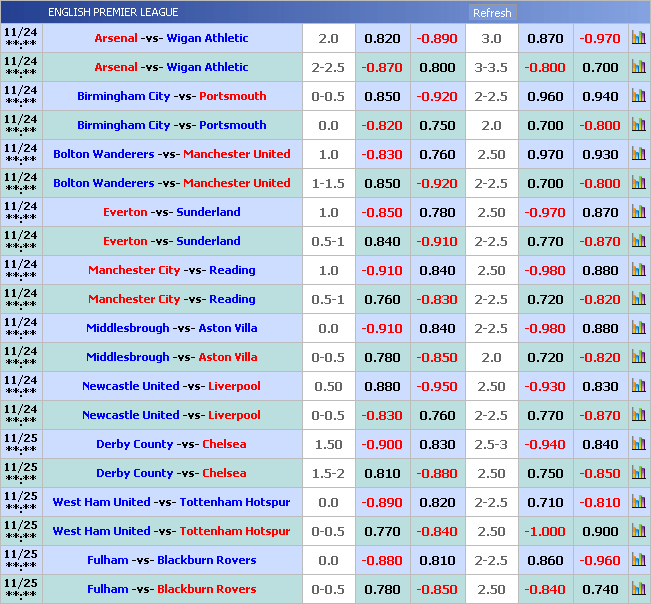Open chart icon in Fulham–Blackburn 0.0 handicap row
The width and height of the screenshot is (651, 604).
coord(638,560)
